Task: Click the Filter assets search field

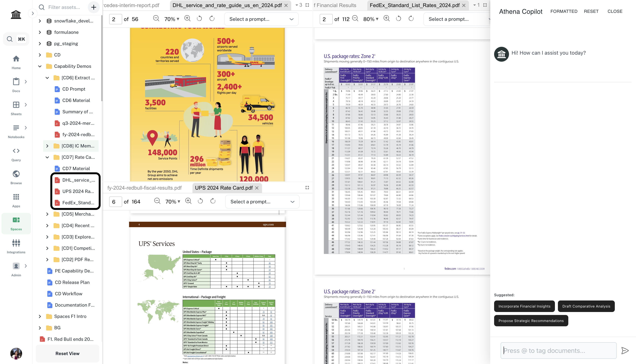Action: click(64, 7)
